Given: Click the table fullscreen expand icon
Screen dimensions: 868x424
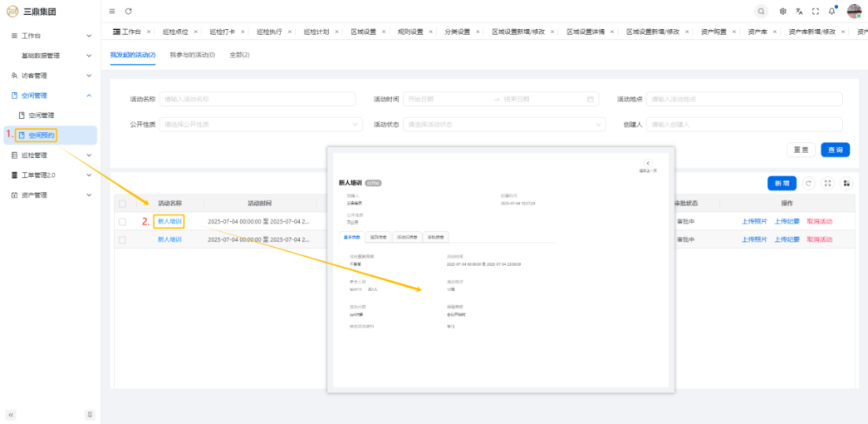Looking at the screenshot, I should pos(827,183).
